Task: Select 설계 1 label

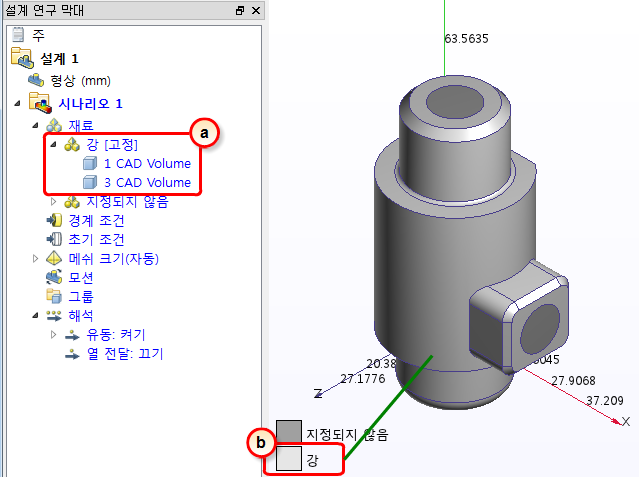Action: (x=59, y=59)
